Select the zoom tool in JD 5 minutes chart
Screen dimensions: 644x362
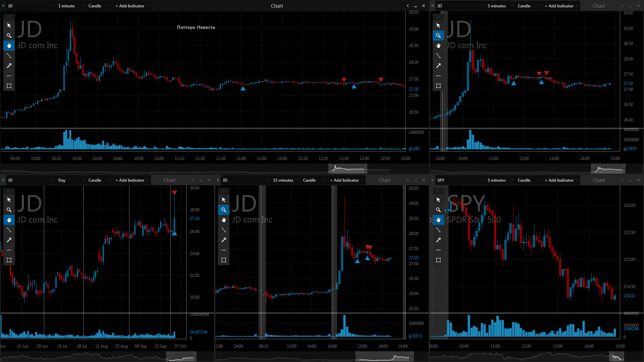pyautogui.click(x=438, y=36)
